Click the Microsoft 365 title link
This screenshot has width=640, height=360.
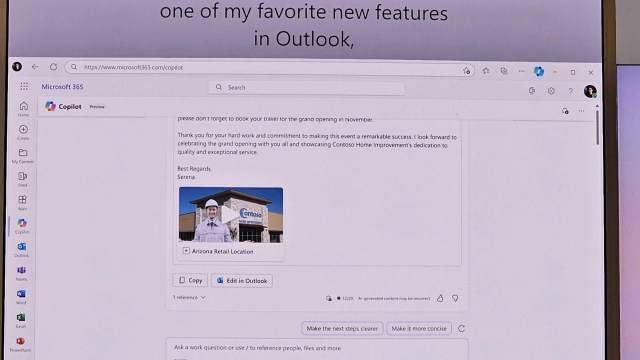(x=62, y=87)
